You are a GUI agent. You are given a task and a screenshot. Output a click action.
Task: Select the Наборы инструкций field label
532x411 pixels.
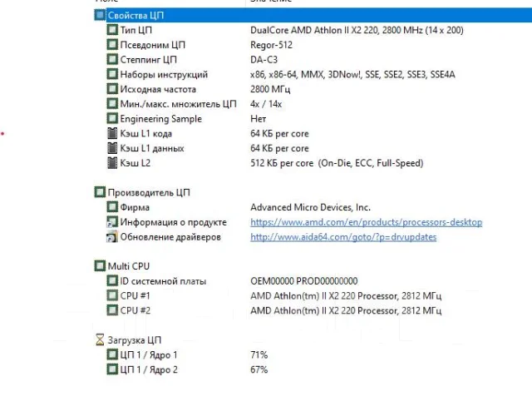click(164, 74)
